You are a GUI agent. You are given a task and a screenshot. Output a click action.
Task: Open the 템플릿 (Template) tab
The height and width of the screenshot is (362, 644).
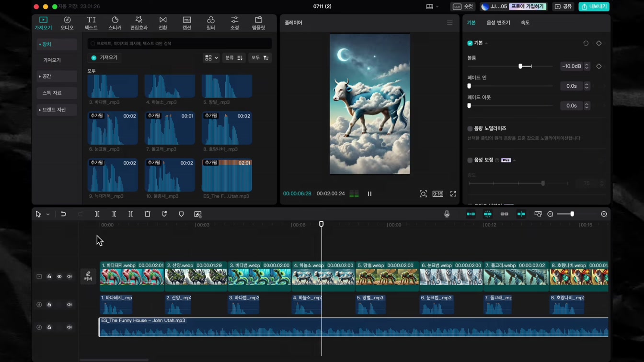[x=258, y=23]
